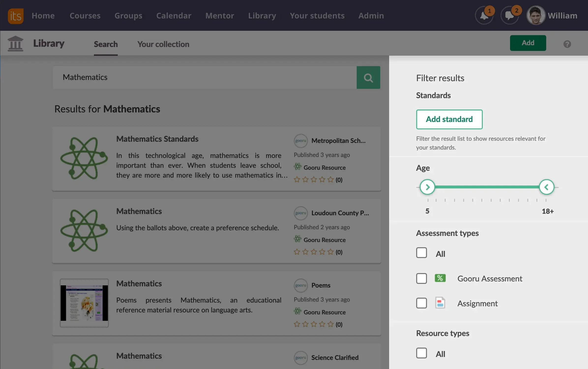Click the Library building icon

point(15,44)
